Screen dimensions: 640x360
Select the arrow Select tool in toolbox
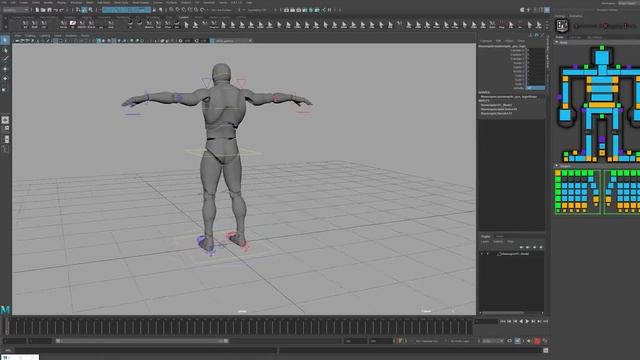[x=5, y=40]
